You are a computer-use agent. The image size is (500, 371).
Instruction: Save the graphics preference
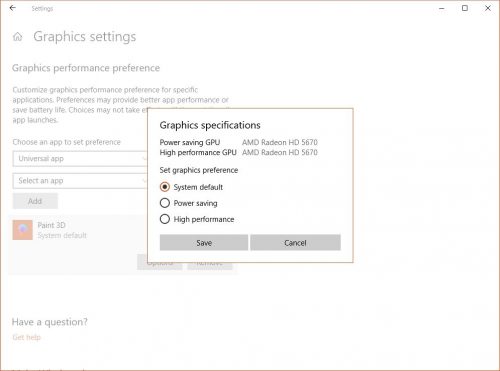click(x=204, y=242)
